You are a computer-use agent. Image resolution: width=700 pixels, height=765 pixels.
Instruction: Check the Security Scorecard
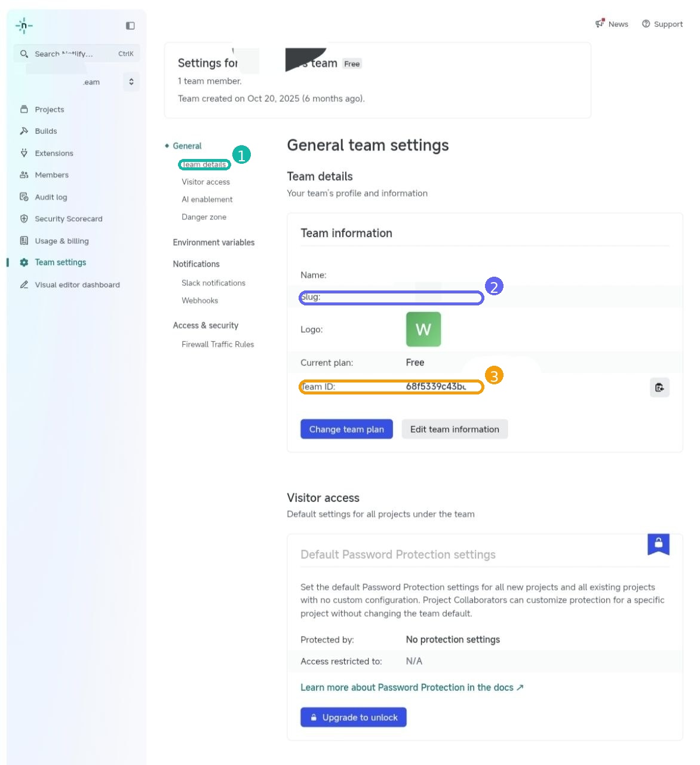pyautogui.click(x=68, y=219)
